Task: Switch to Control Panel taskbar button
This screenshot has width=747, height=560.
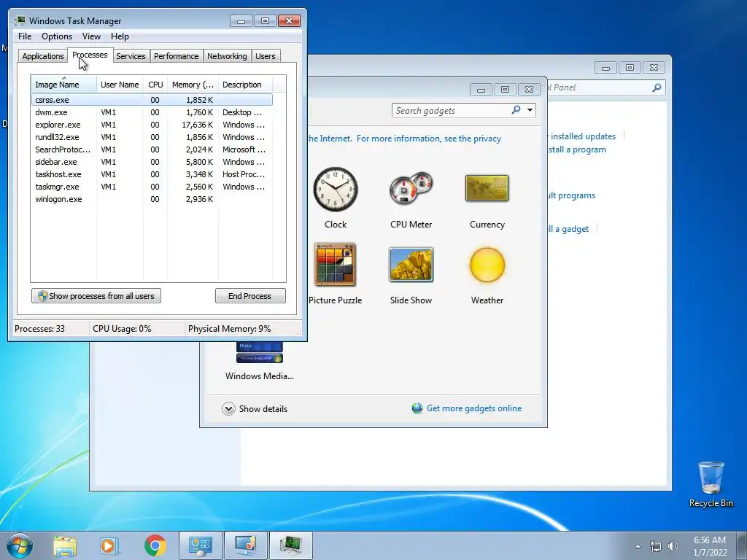Action: (x=200, y=545)
